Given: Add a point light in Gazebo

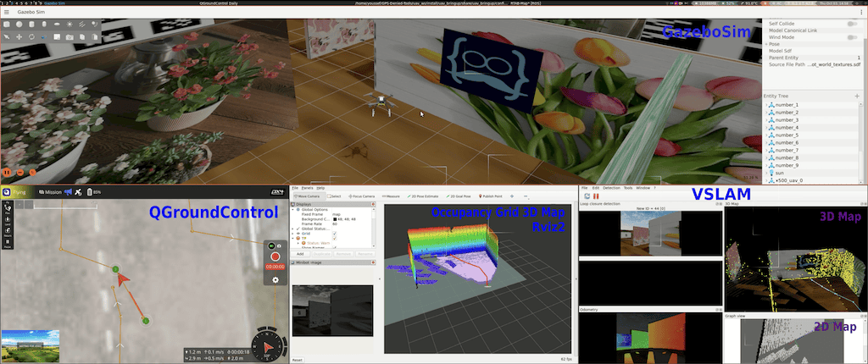Looking at the screenshot, I should click(x=70, y=25).
